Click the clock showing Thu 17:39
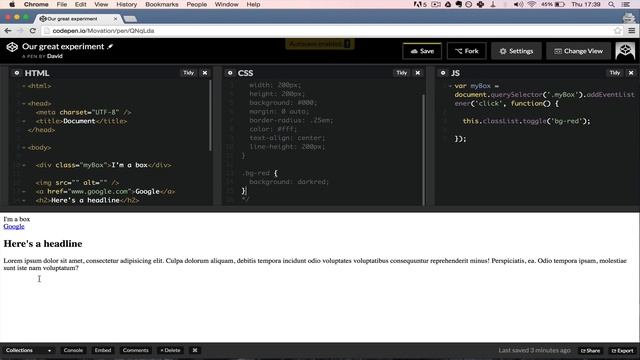This screenshot has width=640, height=360. (x=586, y=4)
